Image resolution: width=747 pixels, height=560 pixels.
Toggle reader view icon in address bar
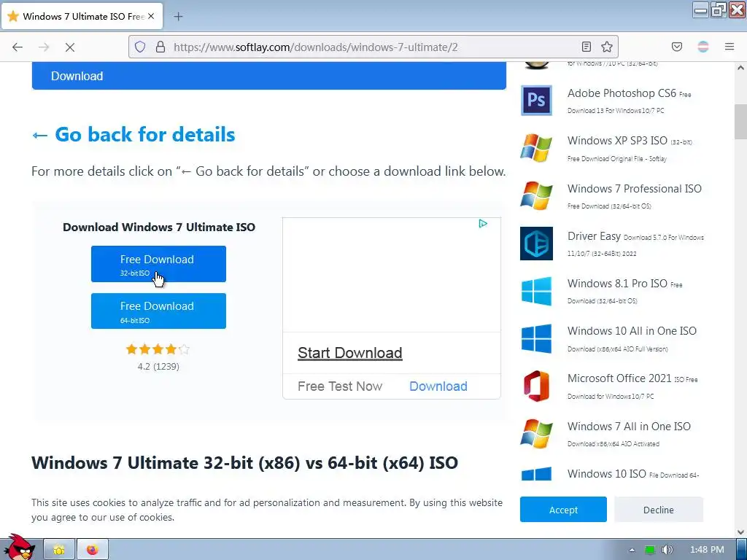tap(587, 47)
